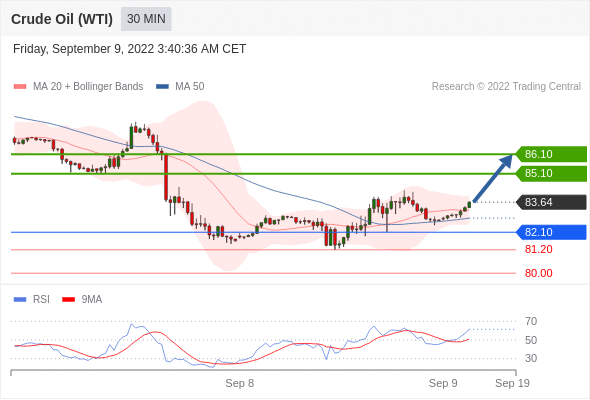Click the Sep 8 date axis label

[x=240, y=383]
